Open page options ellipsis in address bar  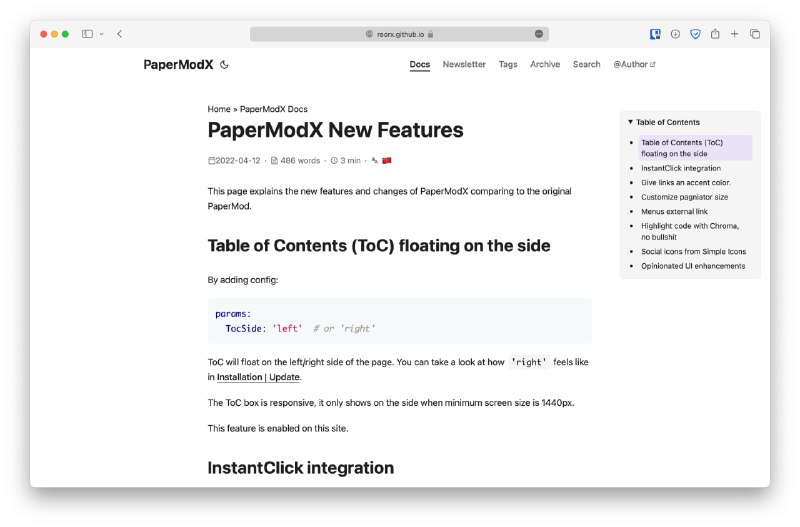click(539, 34)
